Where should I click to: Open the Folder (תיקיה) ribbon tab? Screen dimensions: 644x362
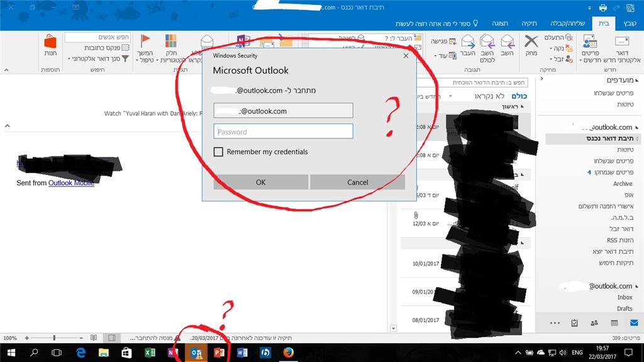pos(529,23)
